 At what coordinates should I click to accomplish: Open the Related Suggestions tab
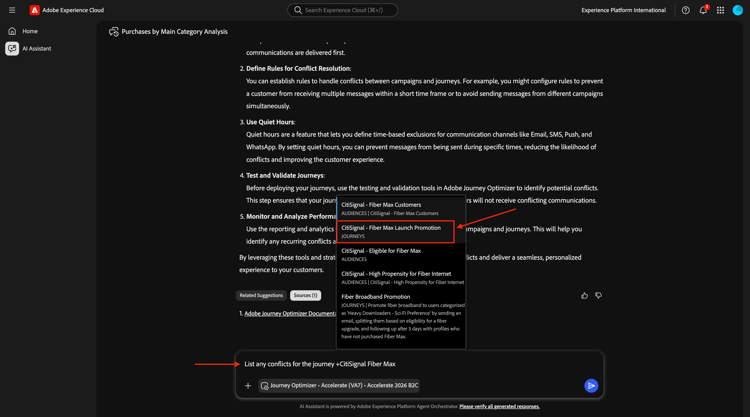click(x=261, y=296)
